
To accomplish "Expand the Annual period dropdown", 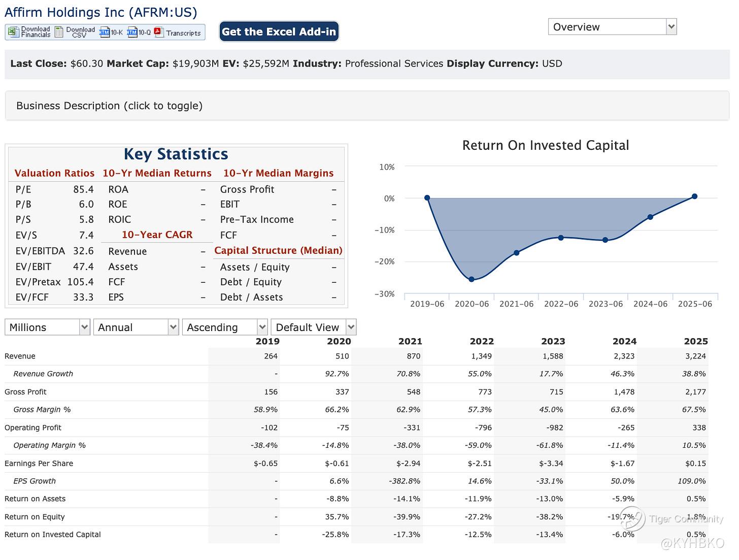I will 136,327.
